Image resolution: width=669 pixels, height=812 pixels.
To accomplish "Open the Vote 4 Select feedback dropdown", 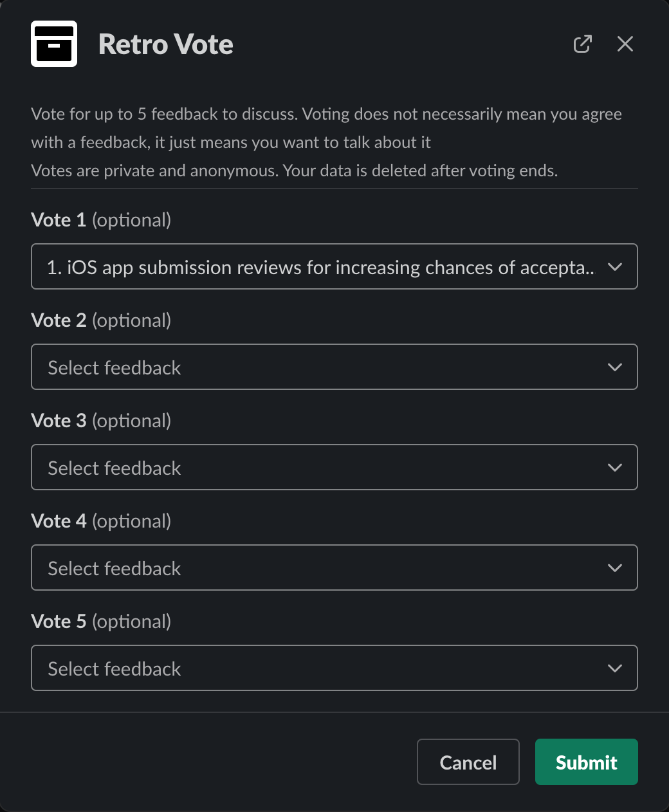I will 320,567.
